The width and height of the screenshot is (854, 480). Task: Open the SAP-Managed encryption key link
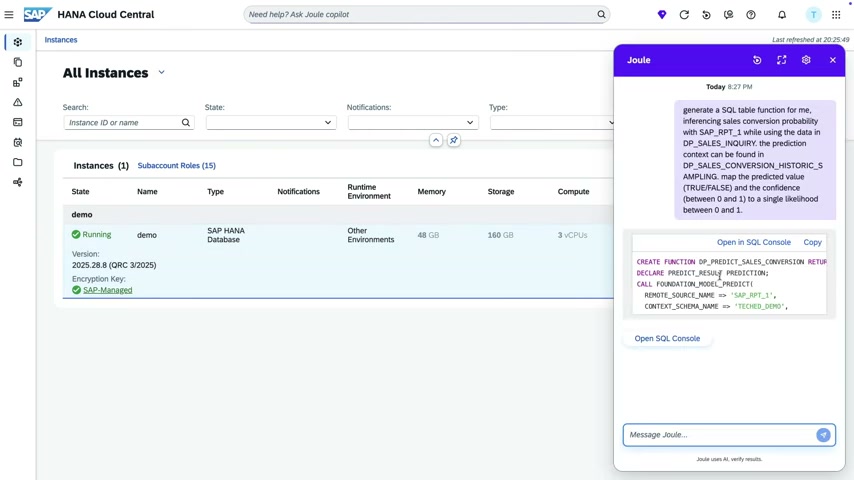(107, 290)
